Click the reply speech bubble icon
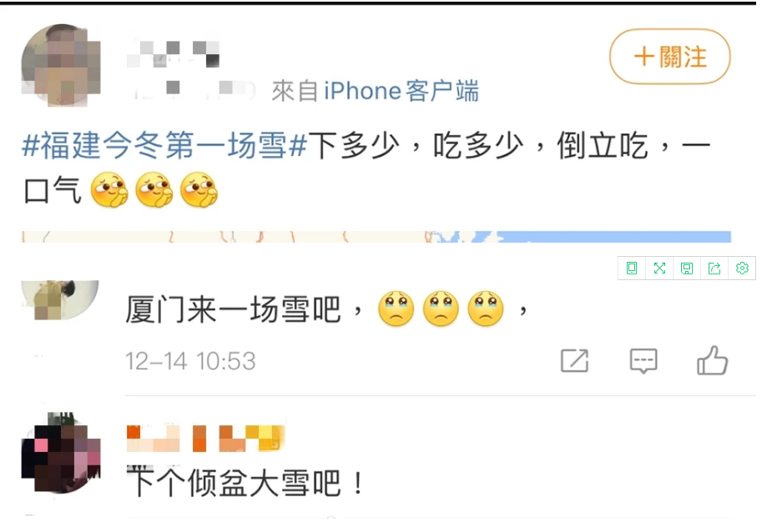This screenshot has width=772, height=532. (x=643, y=361)
